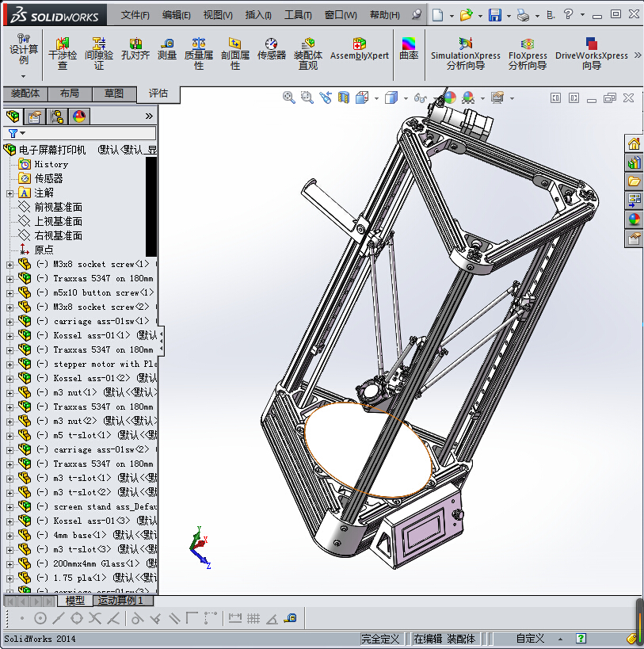Select the 原点 origin item
Viewport: 644px width, 649px height.
point(44,250)
